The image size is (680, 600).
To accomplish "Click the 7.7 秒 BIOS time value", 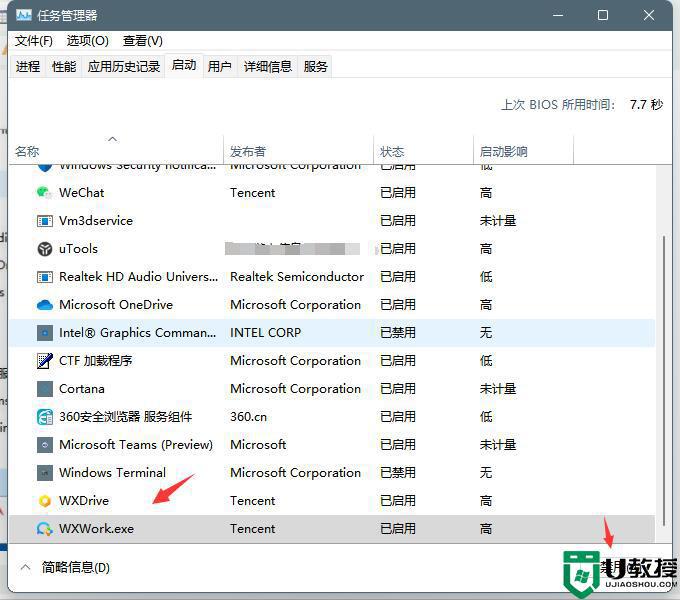I will [x=646, y=104].
